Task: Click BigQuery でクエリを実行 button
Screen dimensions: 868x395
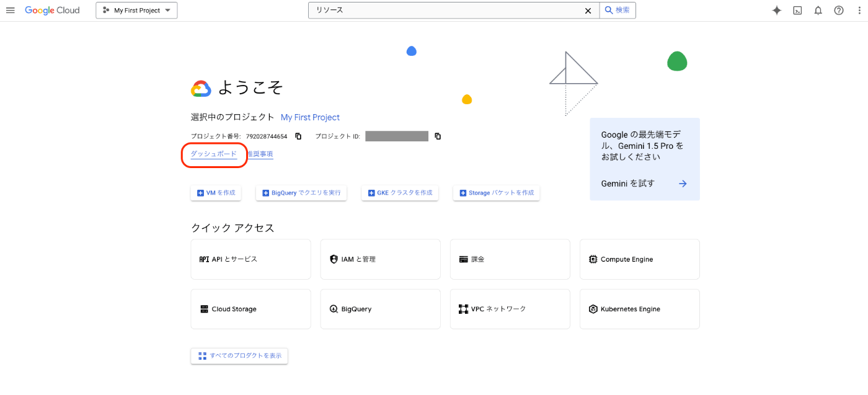Action: (301, 193)
